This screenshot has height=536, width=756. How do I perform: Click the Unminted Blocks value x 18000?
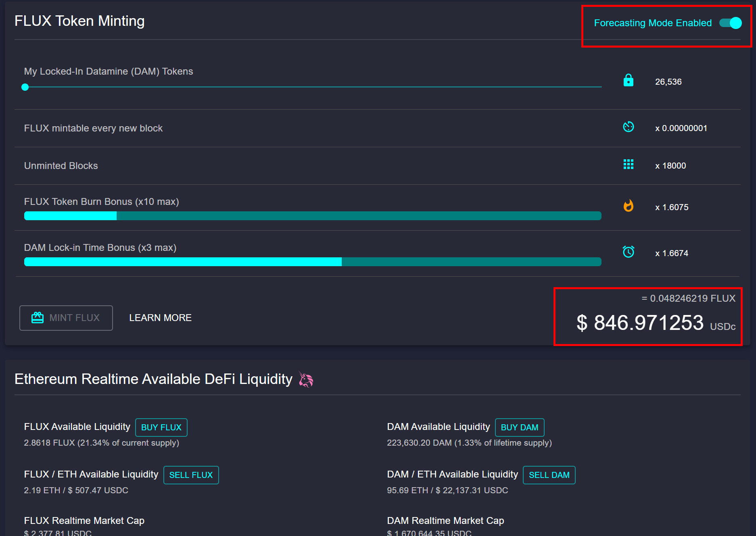(670, 166)
